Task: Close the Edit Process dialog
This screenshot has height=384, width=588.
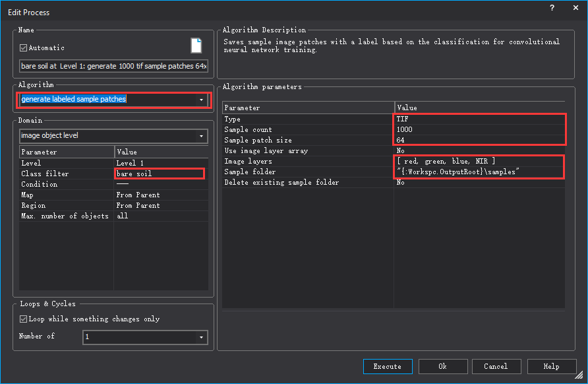Action: 575,7
